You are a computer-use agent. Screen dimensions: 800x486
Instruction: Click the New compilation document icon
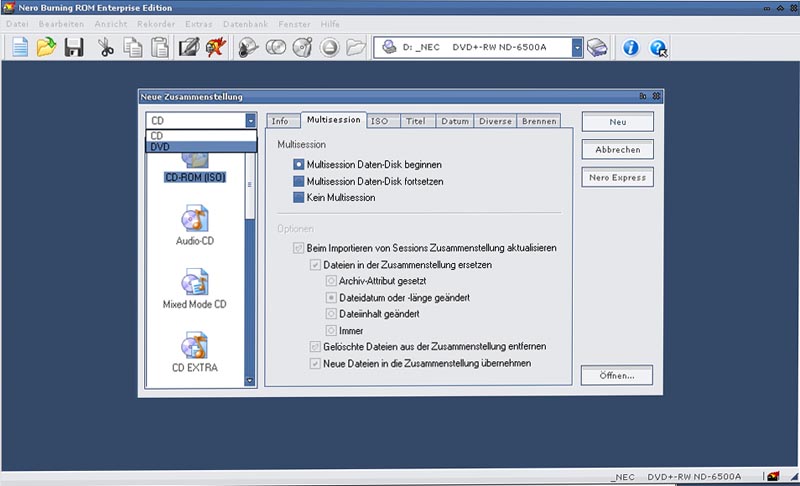click(20, 47)
